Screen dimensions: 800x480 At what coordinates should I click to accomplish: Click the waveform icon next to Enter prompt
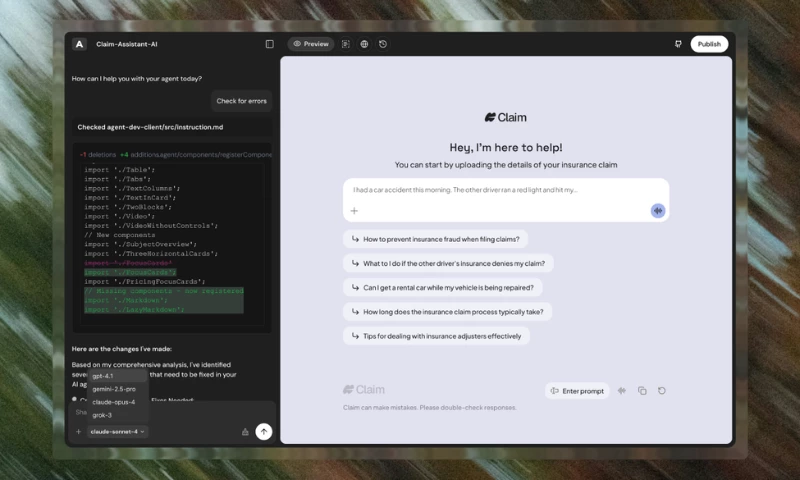coord(622,391)
